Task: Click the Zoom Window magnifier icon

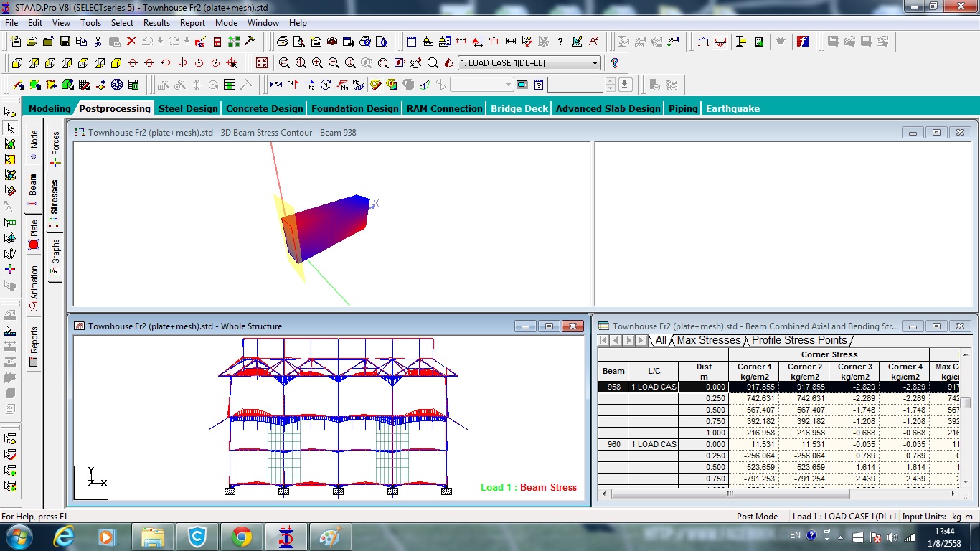Action: [x=284, y=62]
